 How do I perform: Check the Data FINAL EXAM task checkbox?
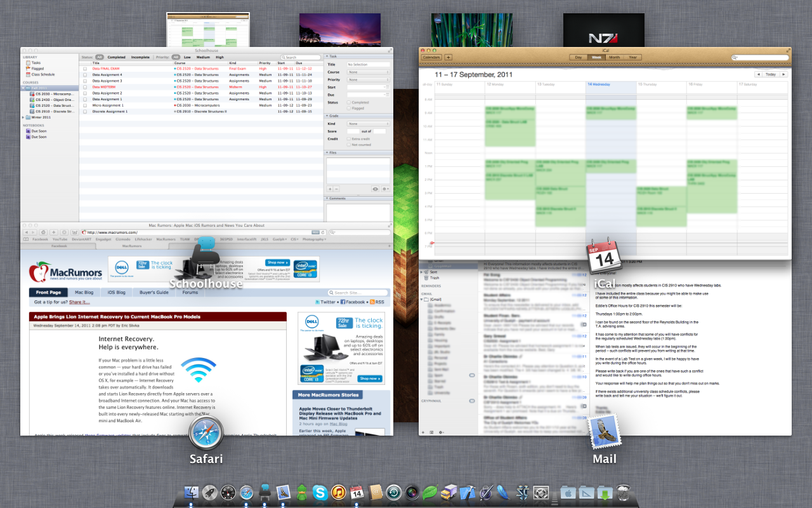coord(85,69)
